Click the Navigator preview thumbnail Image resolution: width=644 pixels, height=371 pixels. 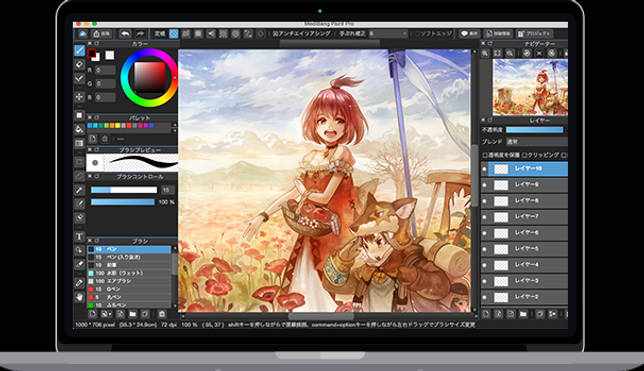[x=530, y=87]
